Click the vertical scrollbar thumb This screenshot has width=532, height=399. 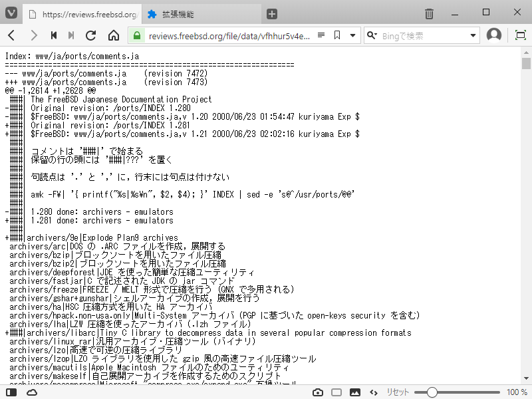coord(526,63)
